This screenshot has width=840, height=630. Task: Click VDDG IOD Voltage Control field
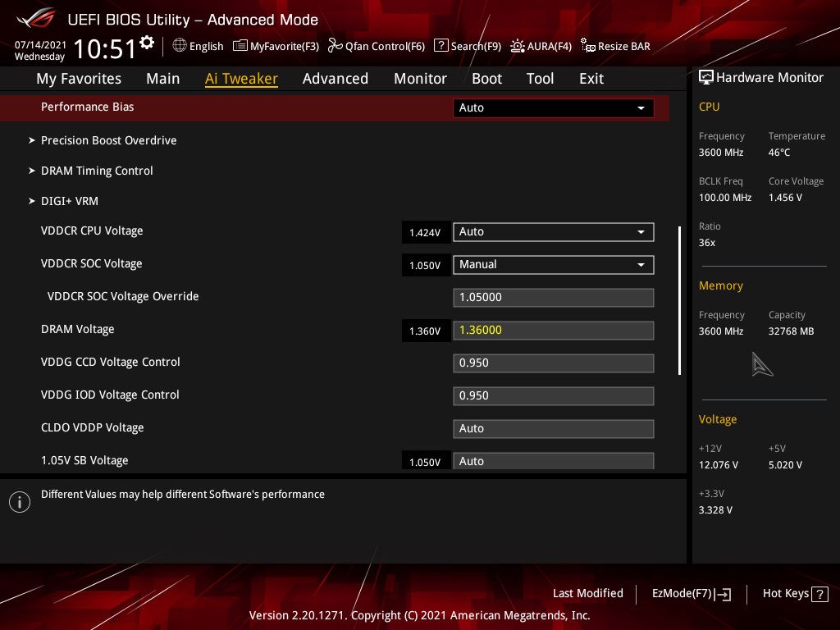pos(554,396)
